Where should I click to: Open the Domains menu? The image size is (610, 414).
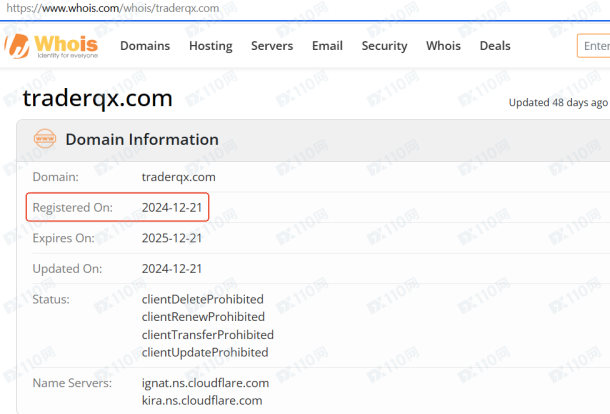[145, 46]
